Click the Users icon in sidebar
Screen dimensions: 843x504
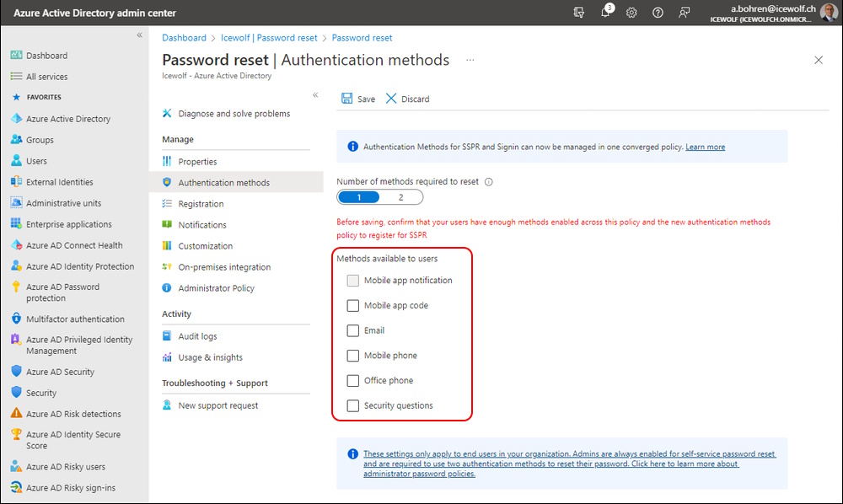16,160
